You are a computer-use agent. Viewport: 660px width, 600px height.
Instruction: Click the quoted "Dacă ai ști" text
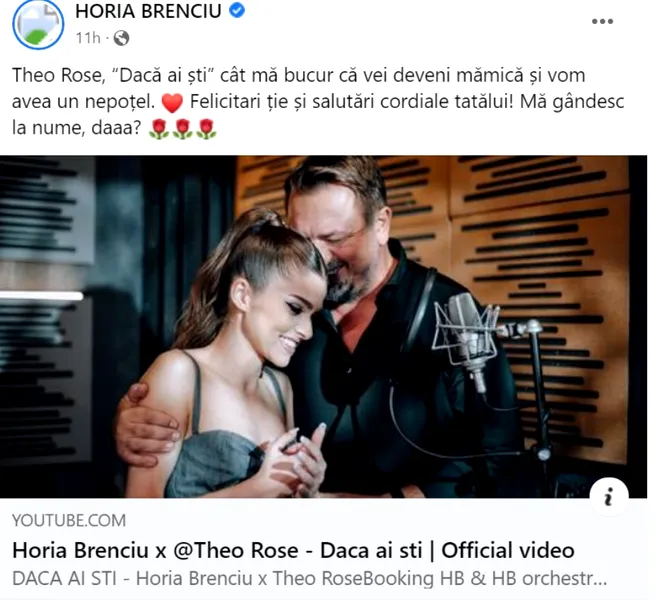164,75
